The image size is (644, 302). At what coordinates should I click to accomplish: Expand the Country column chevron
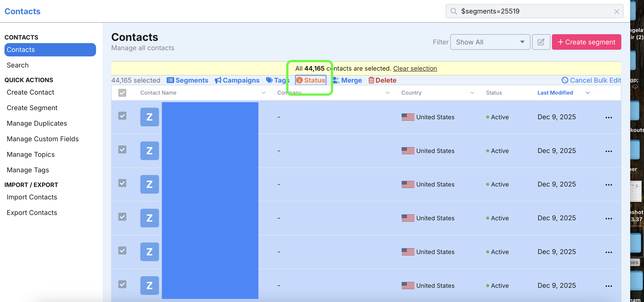[x=472, y=93]
